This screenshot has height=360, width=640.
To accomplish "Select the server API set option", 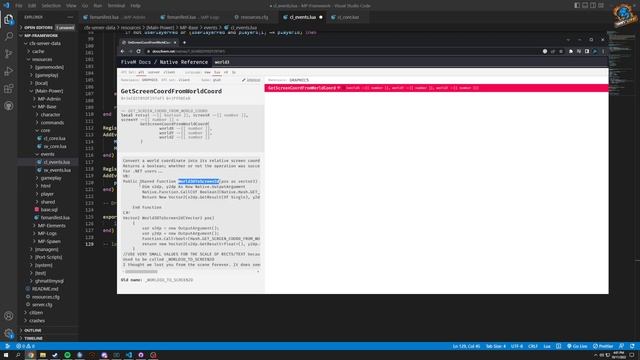I will 154,72.
